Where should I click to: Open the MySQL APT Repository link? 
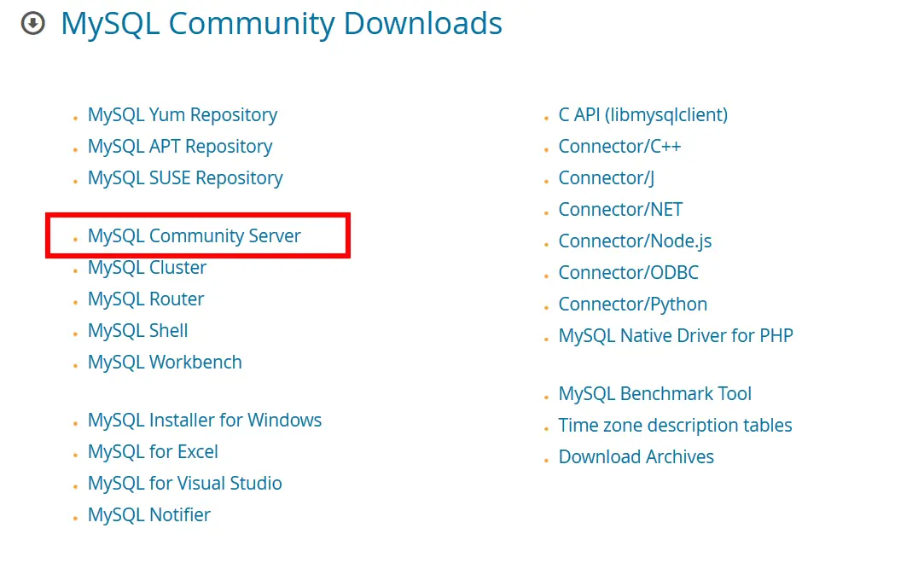(180, 147)
